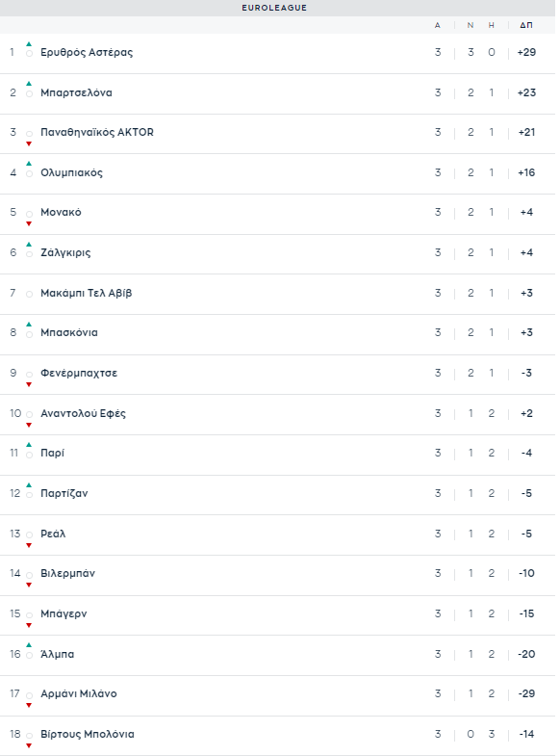The image size is (560, 756).
Task: Open the Ρεάλ team link
Action: 53,534
